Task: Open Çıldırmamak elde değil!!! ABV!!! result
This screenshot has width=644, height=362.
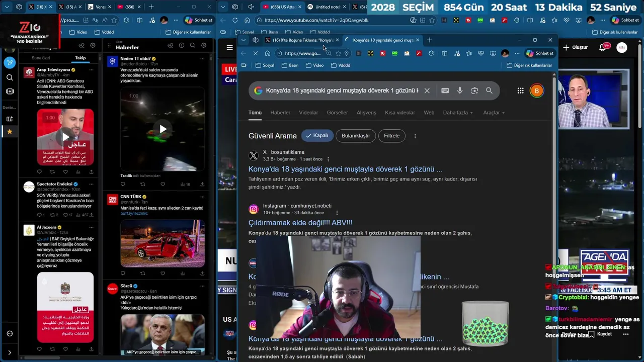Action: [x=300, y=222]
